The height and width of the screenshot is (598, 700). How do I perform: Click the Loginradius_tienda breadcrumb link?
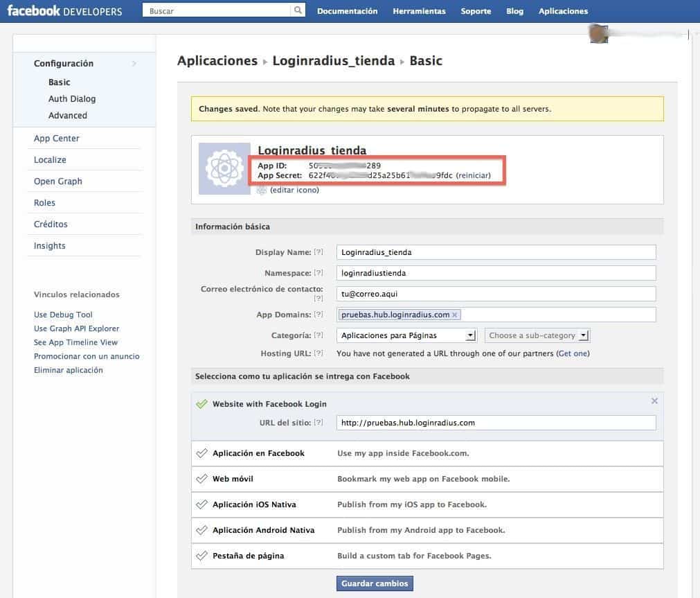click(334, 61)
